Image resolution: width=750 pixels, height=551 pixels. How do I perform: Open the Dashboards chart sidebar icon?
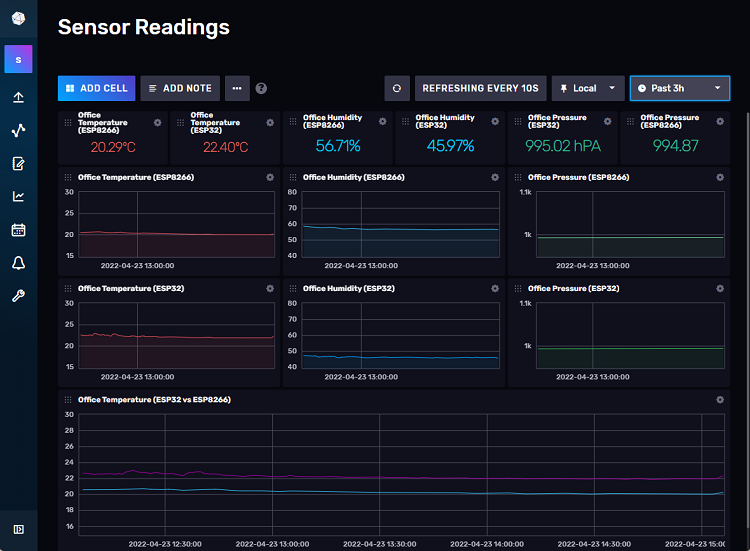click(18, 197)
